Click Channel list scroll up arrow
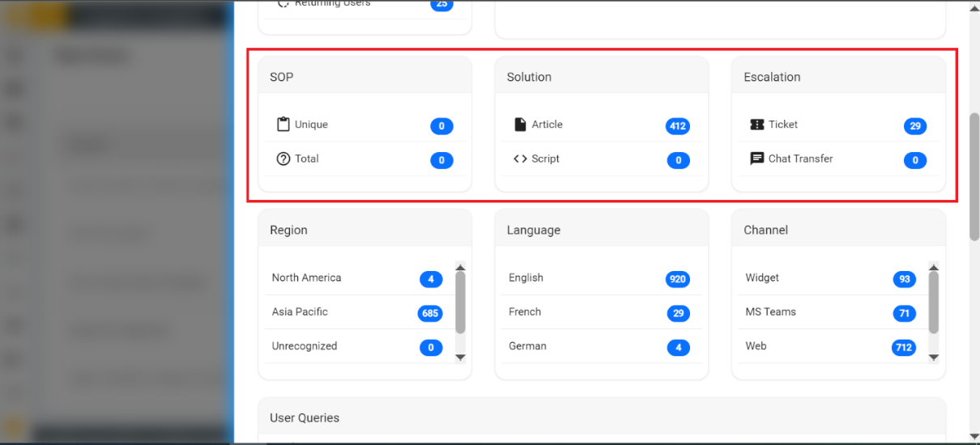The height and width of the screenshot is (445, 980). pyautogui.click(x=933, y=267)
